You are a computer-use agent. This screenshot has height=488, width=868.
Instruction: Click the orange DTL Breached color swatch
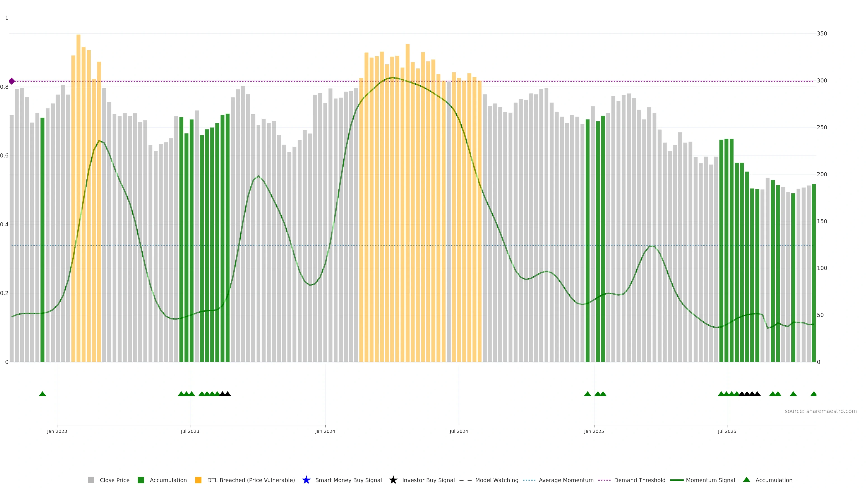pos(198,480)
